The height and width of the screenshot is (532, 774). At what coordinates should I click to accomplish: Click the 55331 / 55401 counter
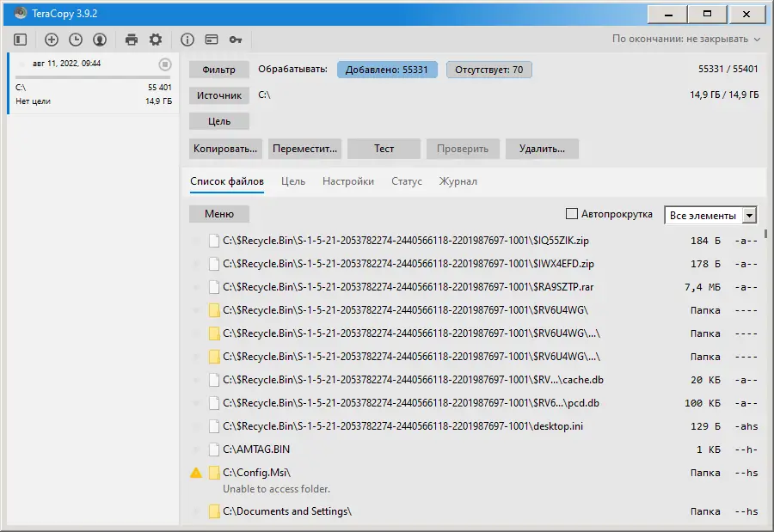tap(728, 69)
